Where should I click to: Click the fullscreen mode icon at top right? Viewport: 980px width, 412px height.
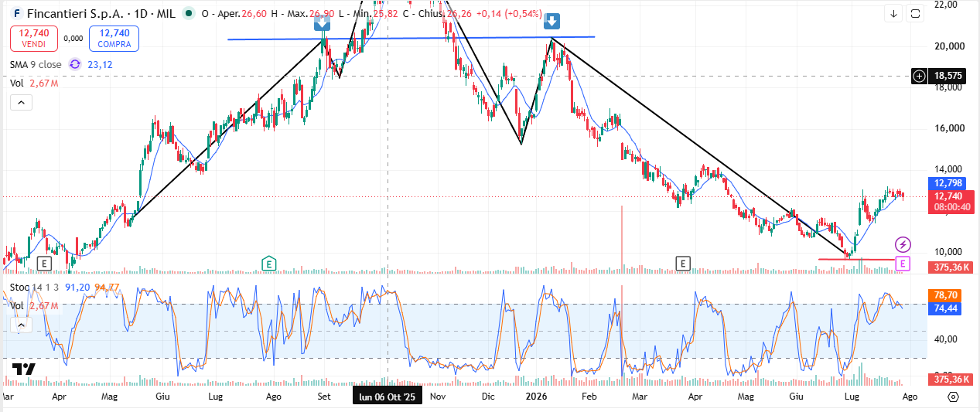tap(915, 13)
